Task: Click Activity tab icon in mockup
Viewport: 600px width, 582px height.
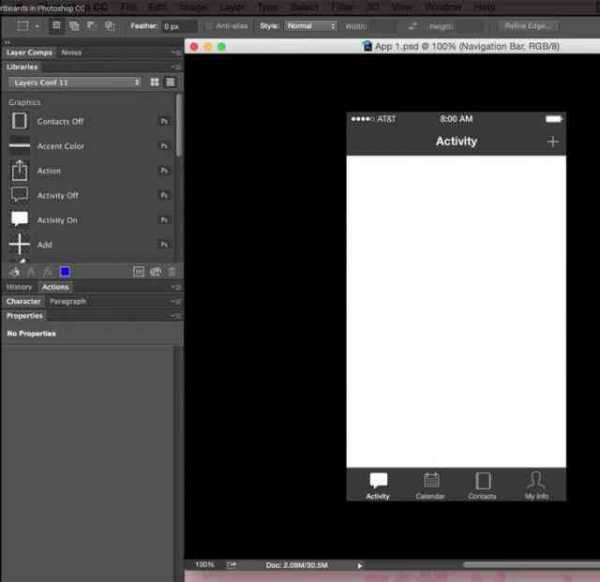Action: click(378, 480)
